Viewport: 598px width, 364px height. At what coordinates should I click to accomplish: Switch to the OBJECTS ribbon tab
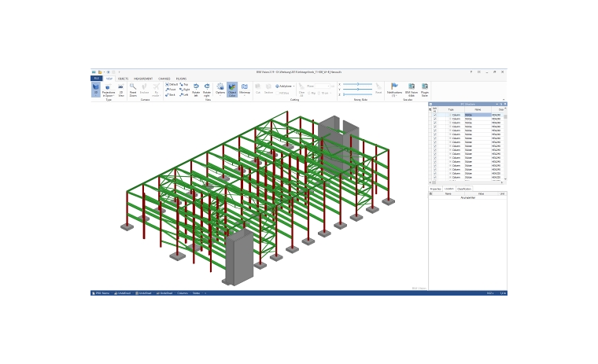[x=123, y=79]
